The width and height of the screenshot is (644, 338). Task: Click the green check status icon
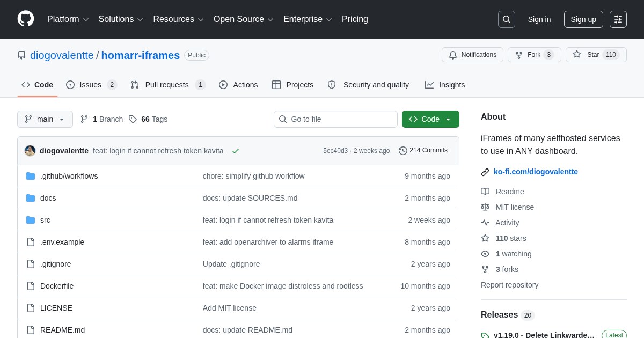pos(236,151)
